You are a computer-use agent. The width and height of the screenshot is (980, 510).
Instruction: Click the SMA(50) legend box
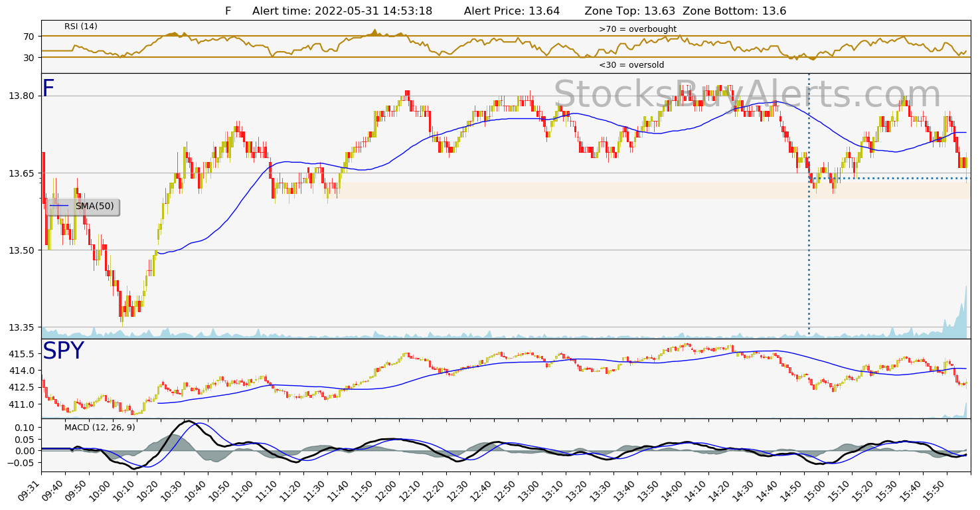(82, 207)
